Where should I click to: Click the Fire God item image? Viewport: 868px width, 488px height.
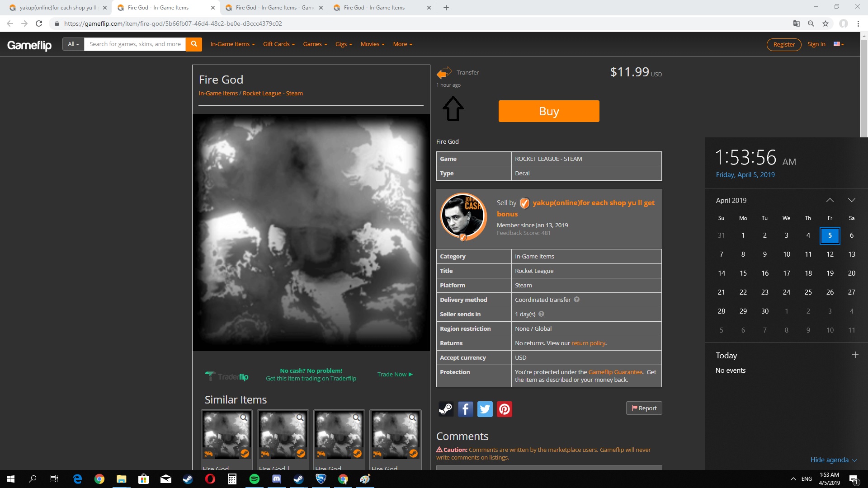[x=311, y=232]
